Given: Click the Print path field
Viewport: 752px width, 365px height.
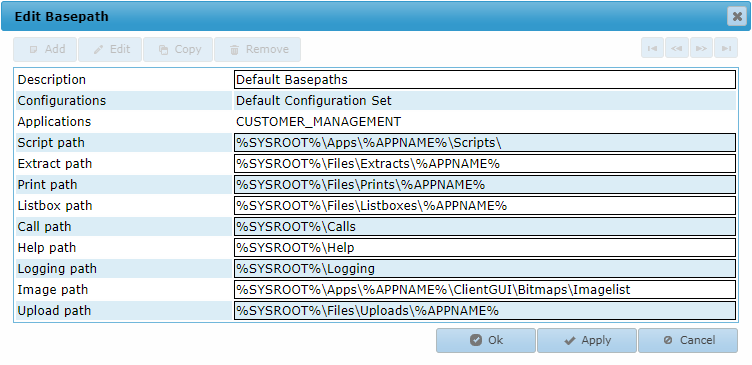Looking at the screenshot, I should 485,185.
